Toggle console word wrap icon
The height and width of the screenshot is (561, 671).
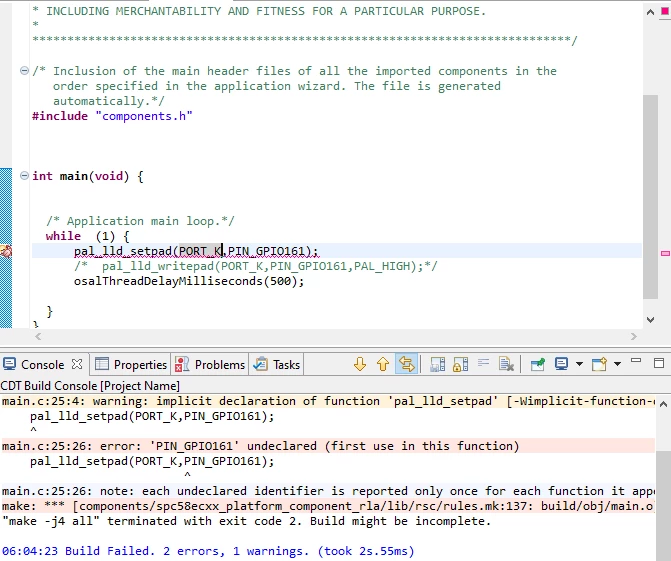point(484,364)
